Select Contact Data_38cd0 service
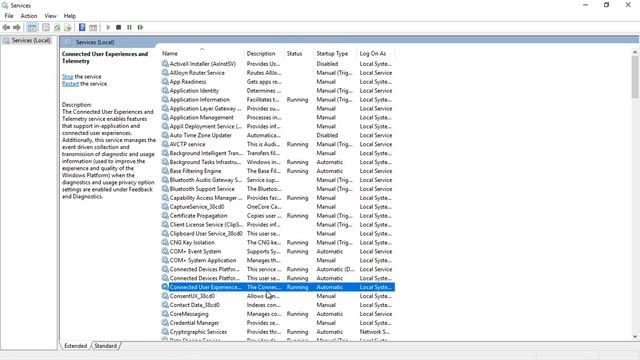Image resolution: width=640 pixels, height=360 pixels. (x=278, y=305)
